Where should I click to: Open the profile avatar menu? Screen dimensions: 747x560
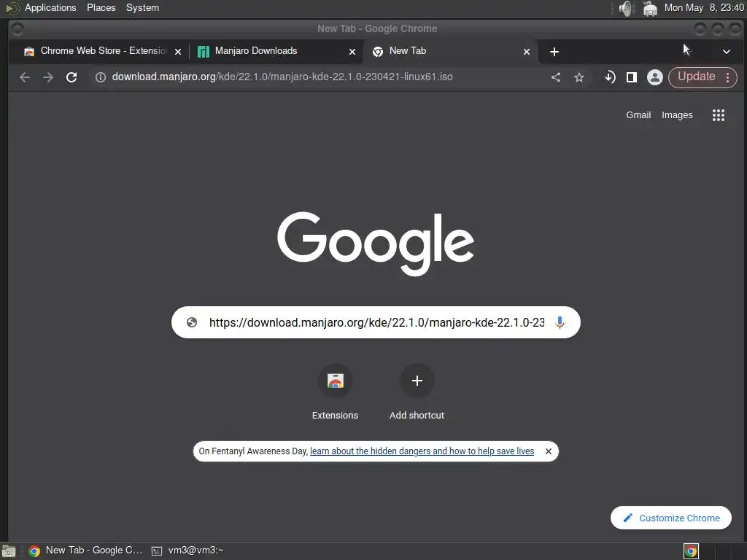point(655,77)
